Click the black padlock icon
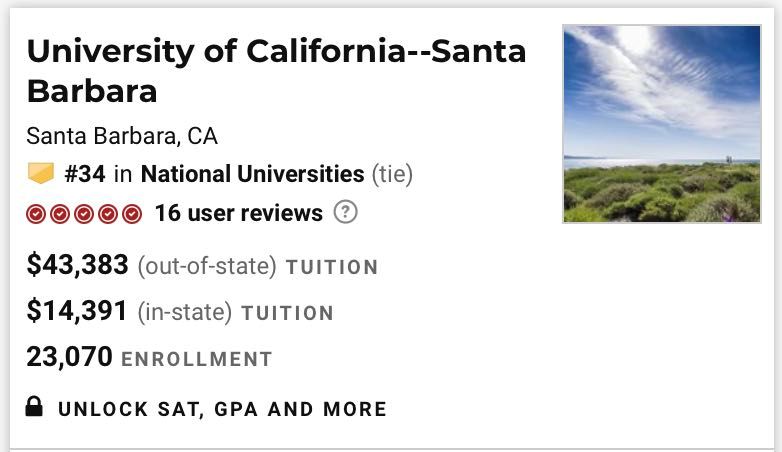782x452 pixels. (34, 406)
